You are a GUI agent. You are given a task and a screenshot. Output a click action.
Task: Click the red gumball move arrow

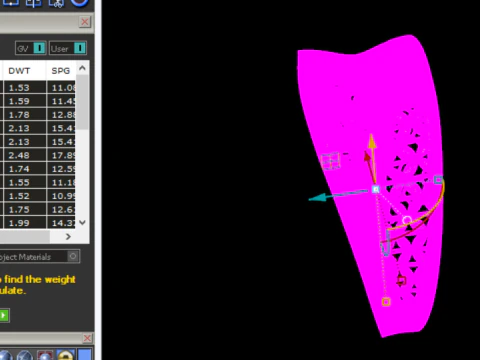[x=367, y=157]
